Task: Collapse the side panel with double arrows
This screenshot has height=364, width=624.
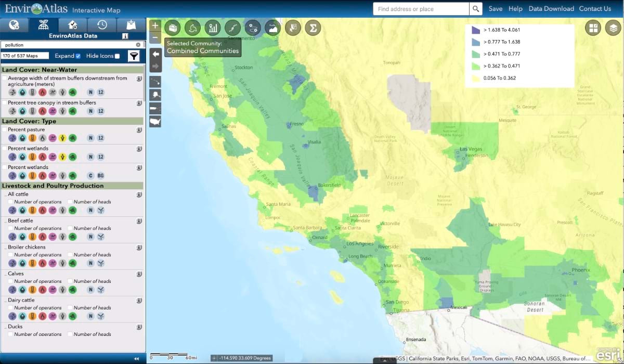Action: (136, 359)
